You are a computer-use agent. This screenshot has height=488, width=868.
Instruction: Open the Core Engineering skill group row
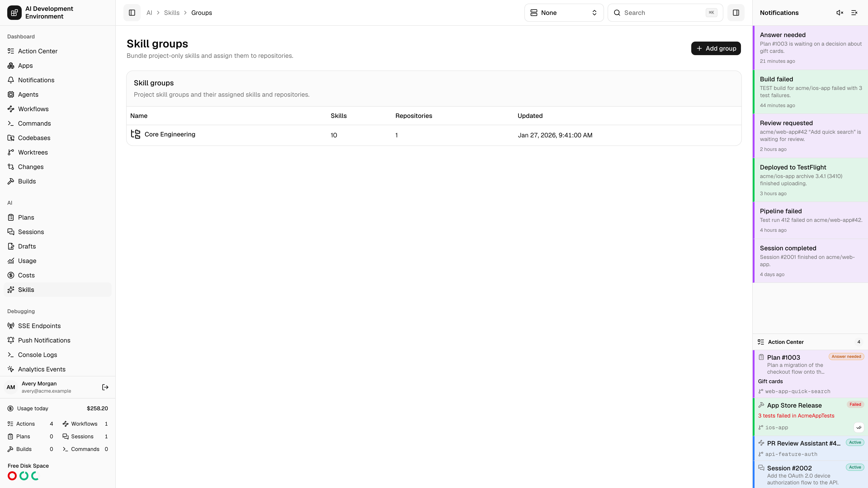tap(434, 135)
